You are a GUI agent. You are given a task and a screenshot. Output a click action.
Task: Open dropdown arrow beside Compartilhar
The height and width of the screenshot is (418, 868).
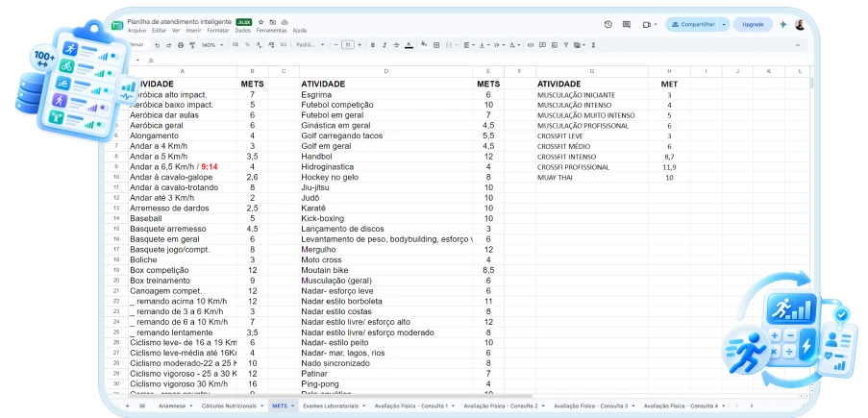724,24
